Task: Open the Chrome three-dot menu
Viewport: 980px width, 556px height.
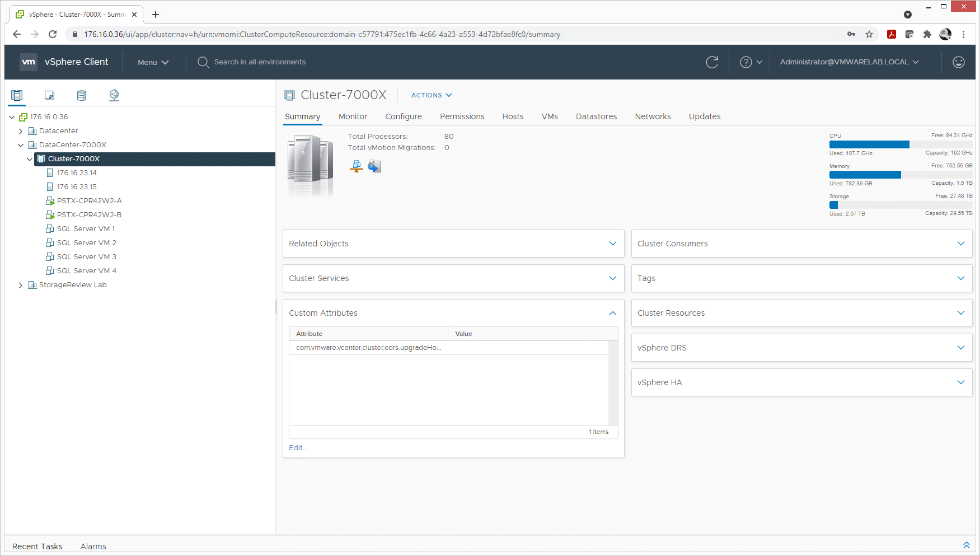Action: click(963, 34)
